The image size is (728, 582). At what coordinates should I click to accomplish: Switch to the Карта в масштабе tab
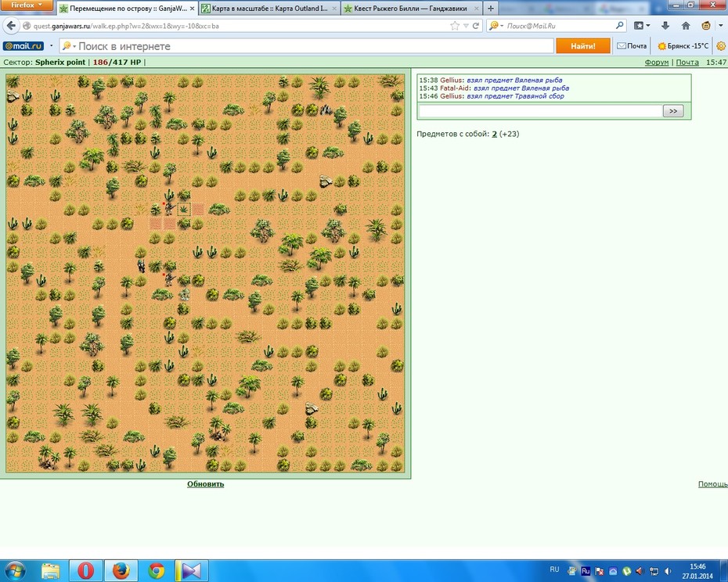pos(269,9)
